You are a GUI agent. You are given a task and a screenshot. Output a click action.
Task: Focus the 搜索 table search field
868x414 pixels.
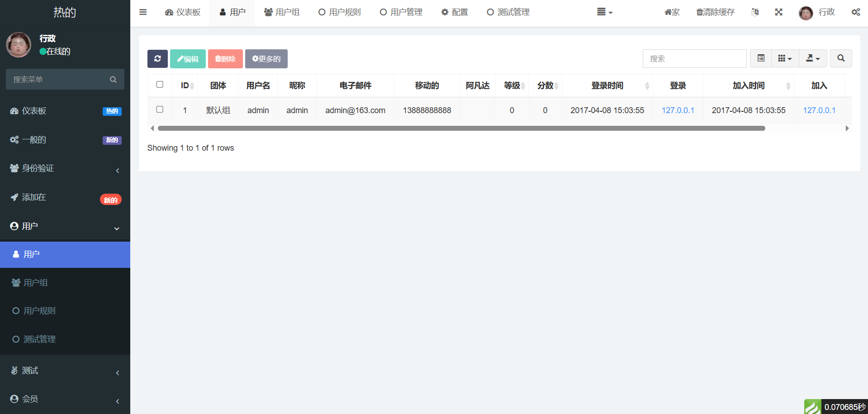coord(694,59)
